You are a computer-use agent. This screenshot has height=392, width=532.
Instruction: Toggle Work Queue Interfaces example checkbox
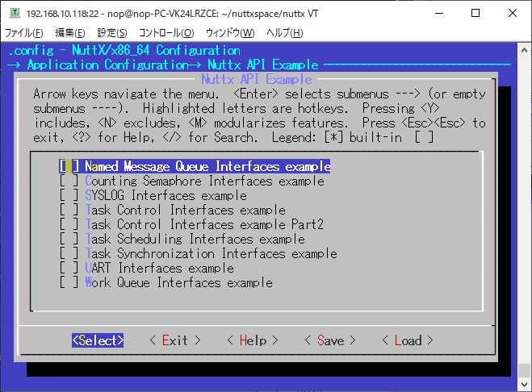pyautogui.click(x=69, y=283)
